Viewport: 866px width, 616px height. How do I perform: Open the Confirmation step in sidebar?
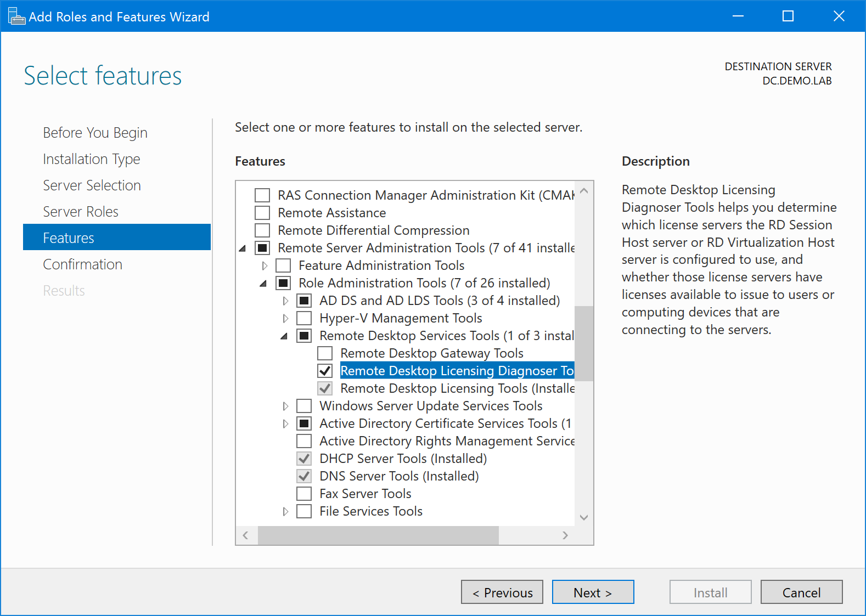tap(82, 264)
